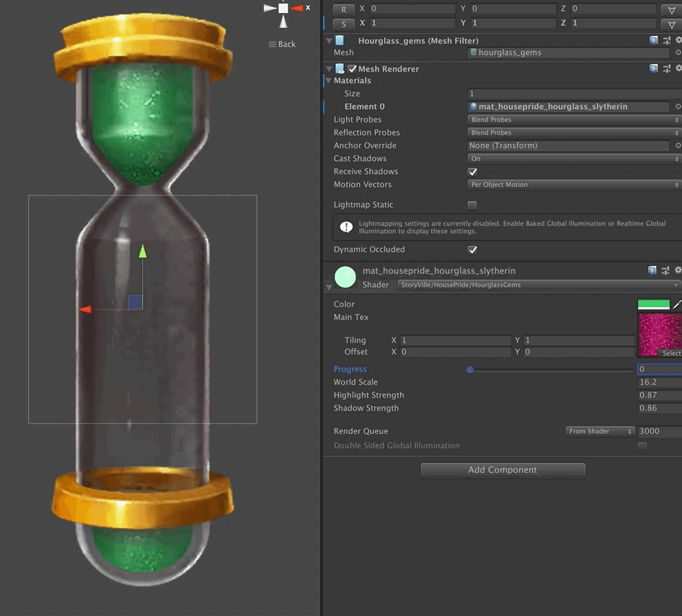Open help for Mesh Filter component
682x616 pixels.
[x=653, y=40]
